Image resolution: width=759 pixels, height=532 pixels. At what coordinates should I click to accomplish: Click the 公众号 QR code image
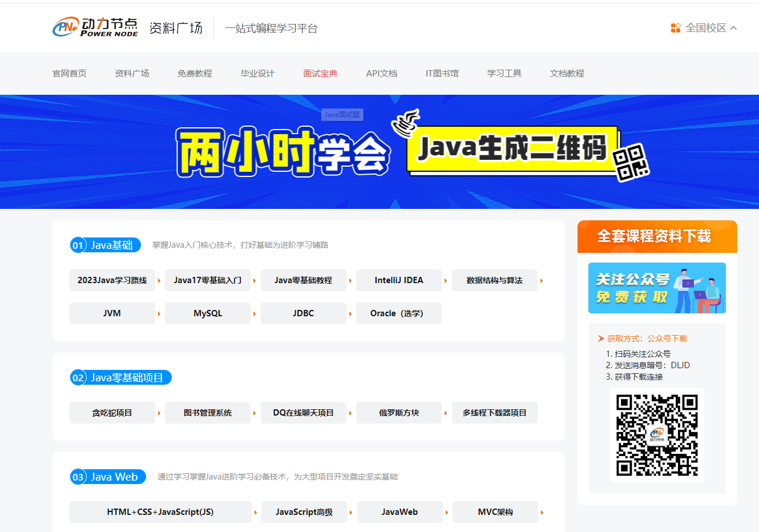(657, 435)
